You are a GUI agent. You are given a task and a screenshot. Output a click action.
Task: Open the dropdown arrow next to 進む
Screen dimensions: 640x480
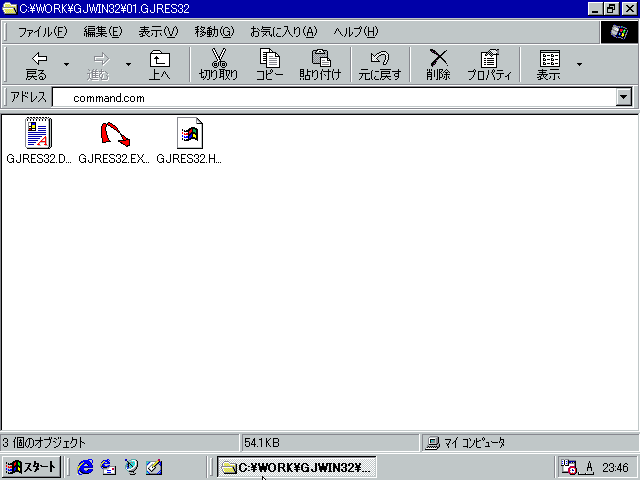(x=128, y=64)
